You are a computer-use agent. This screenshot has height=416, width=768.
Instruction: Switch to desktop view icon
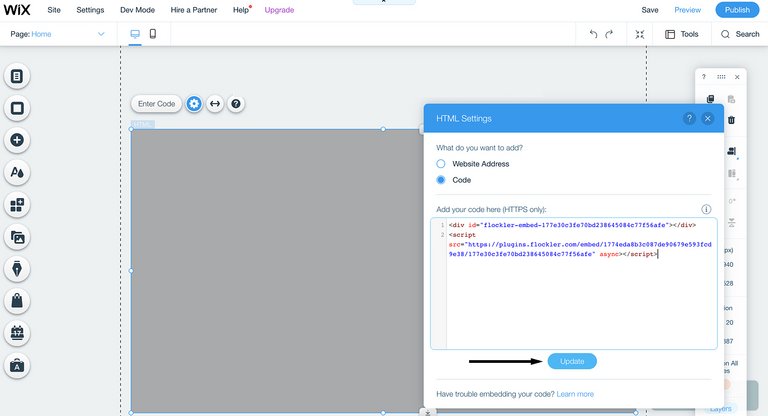click(135, 34)
